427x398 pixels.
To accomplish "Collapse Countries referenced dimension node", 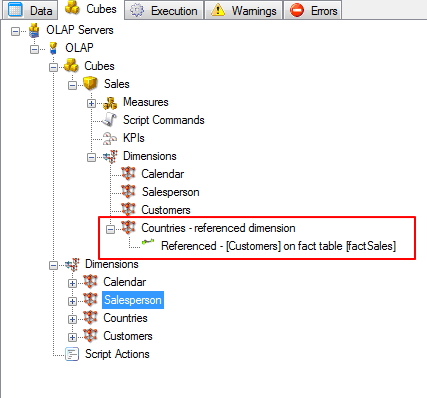I will point(110,229).
